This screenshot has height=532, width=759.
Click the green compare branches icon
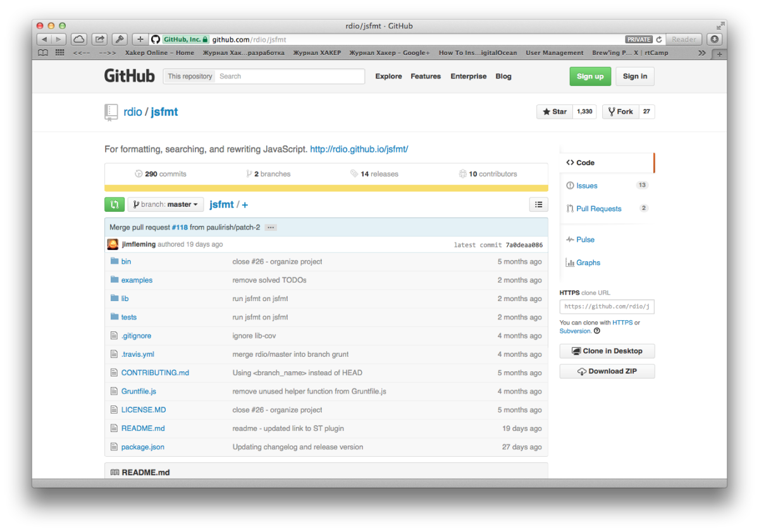(x=114, y=204)
